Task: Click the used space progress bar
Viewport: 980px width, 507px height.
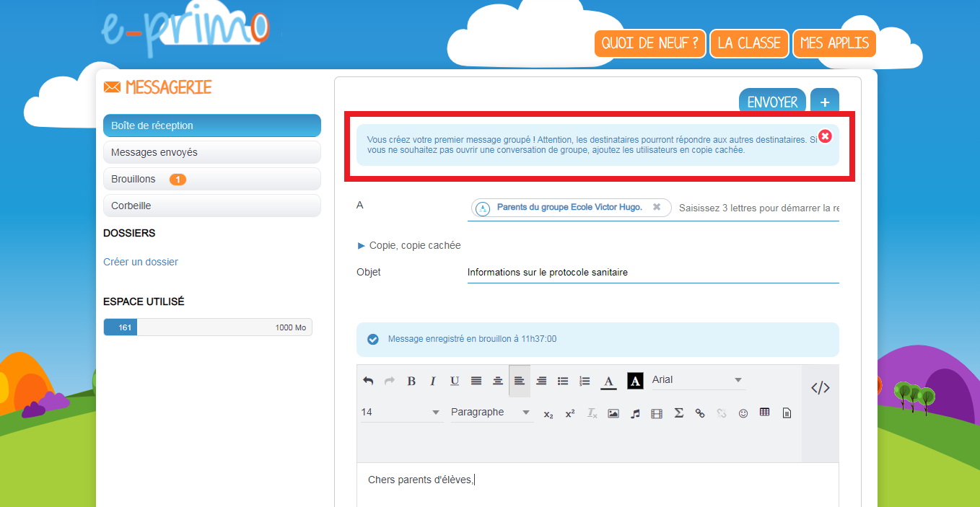Action: (x=208, y=327)
